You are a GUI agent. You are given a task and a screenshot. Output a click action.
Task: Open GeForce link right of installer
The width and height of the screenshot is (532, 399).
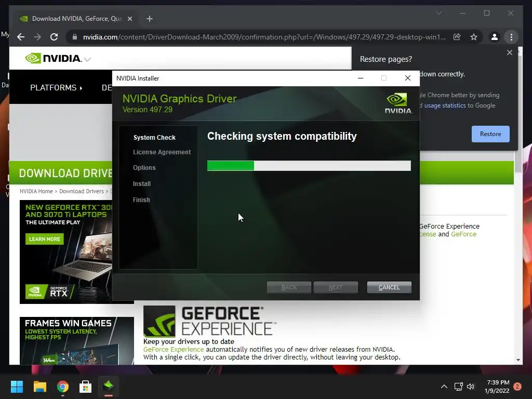tap(463, 234)
